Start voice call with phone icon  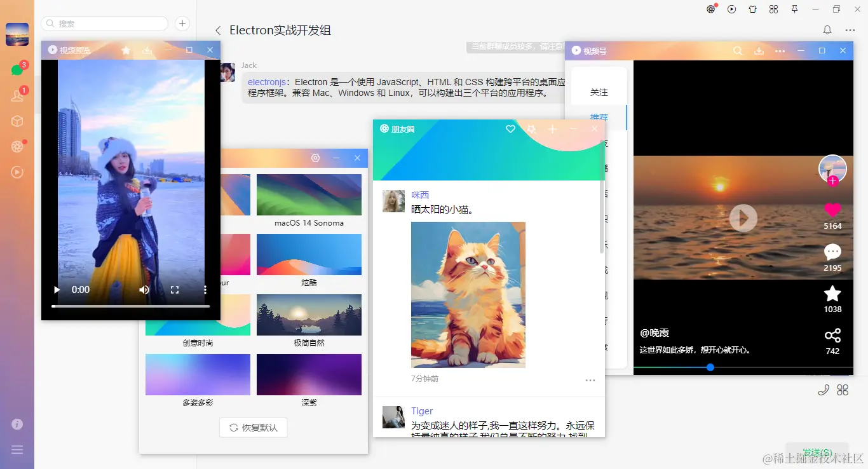[x=823, y=390]
